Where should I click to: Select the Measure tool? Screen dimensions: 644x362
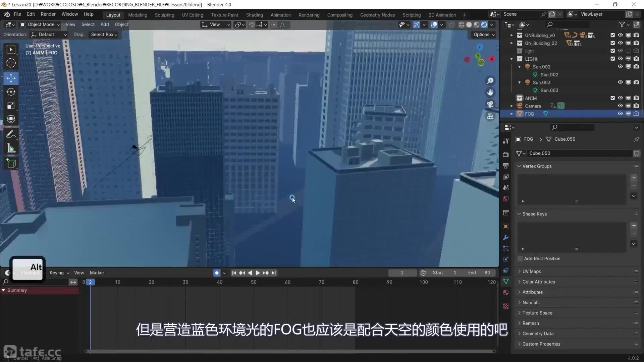pos(11,148)
